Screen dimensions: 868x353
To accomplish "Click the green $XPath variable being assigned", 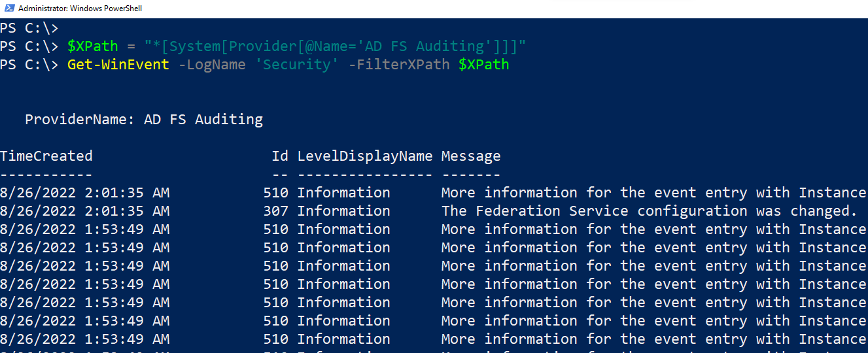I will tap(92, 46).
